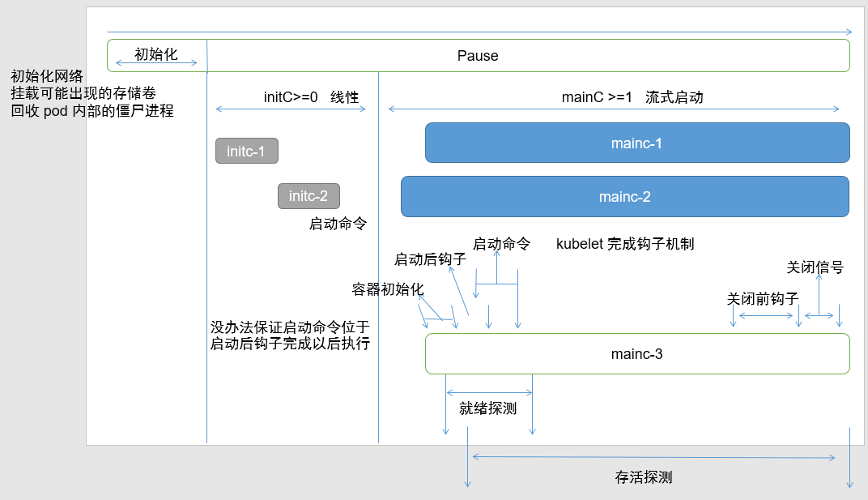Click the blue mainc-1 bar
This screenshot has height=500, width=868.
click(x=636, y=143)
